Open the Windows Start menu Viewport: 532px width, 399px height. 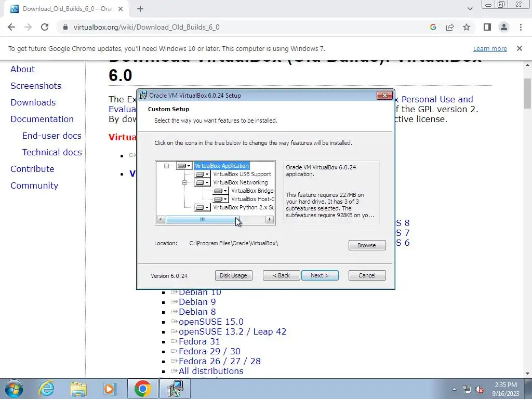[14, 389]
